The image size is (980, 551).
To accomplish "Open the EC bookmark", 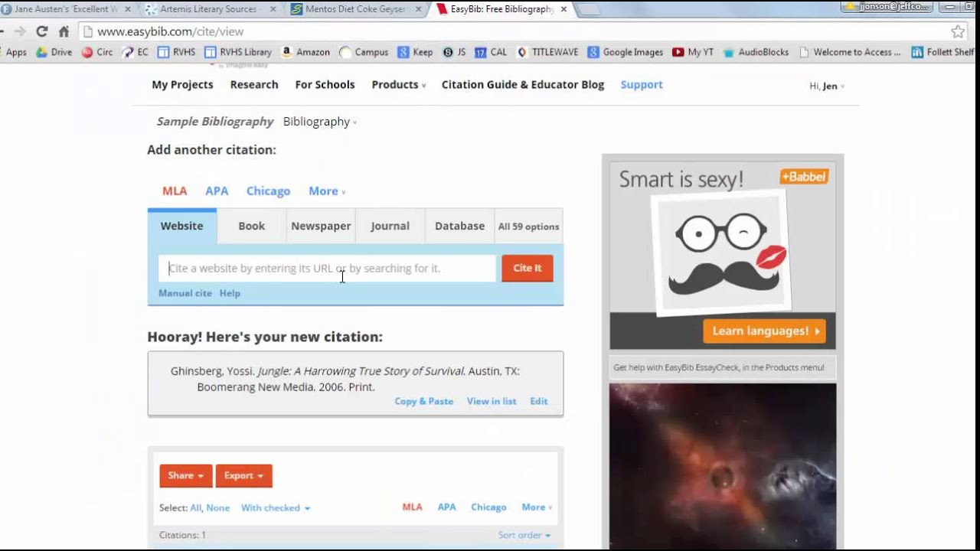I will coord(135,52).
